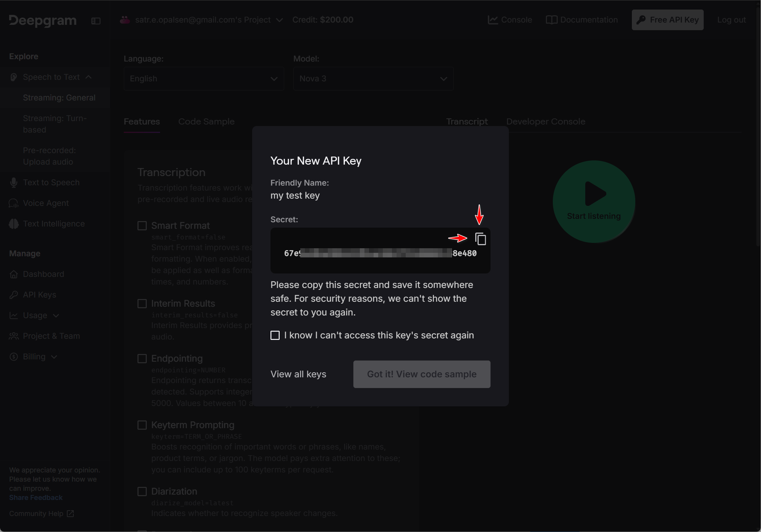
Task: Select Pre-recorded: Upload audio
Action: tap(49, 156)
